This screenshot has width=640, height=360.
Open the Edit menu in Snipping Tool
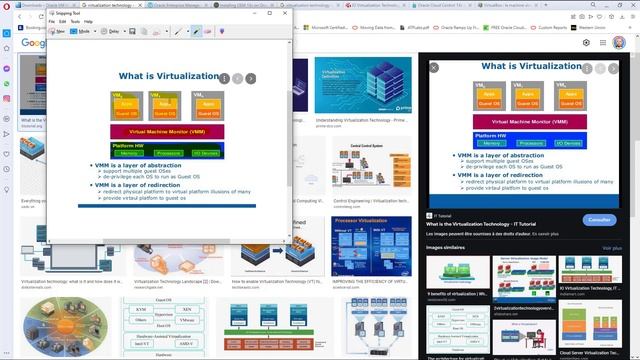62,22
